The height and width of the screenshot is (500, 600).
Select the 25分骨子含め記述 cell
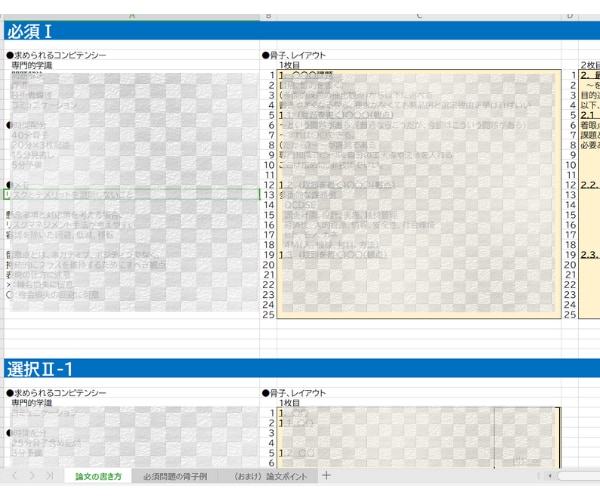tap(46, 443)
